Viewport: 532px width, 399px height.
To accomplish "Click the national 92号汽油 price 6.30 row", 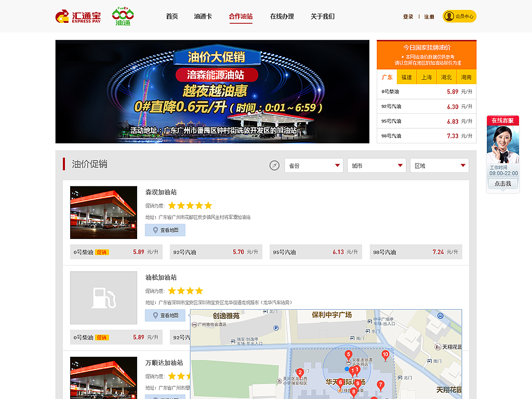I will [427, 107].
